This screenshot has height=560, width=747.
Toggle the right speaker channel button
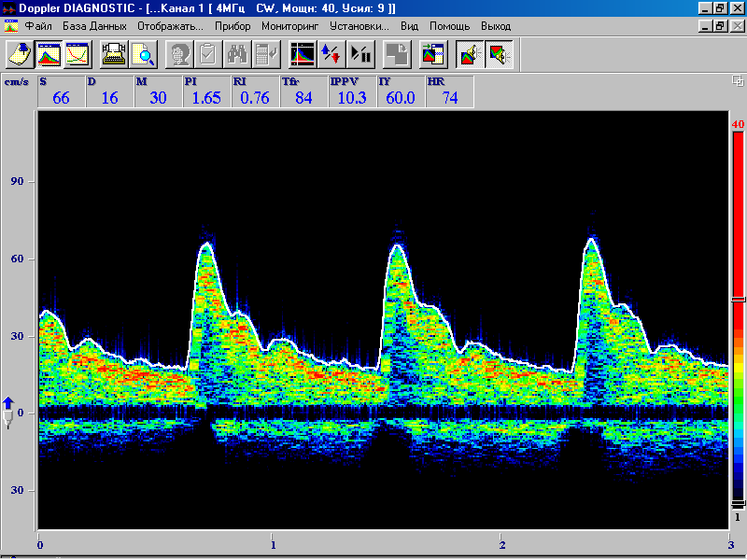(x=499, y=55)
